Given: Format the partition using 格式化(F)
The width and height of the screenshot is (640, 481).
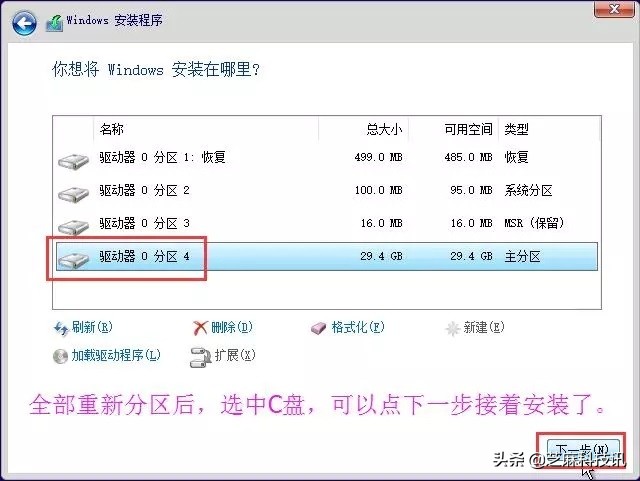Looking at the screenshot, I should click(x=348, y=327).
